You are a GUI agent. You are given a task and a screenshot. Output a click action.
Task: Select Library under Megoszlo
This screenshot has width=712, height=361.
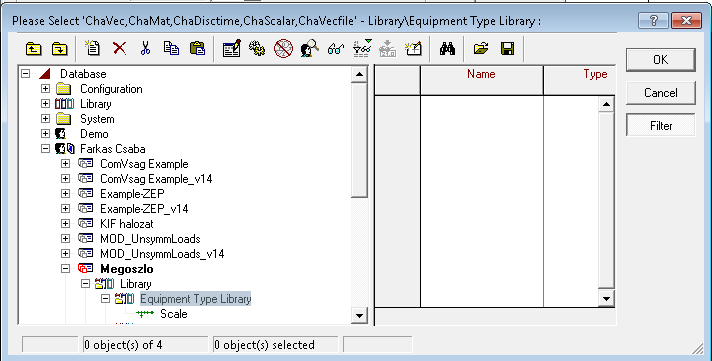click(135, 284)
